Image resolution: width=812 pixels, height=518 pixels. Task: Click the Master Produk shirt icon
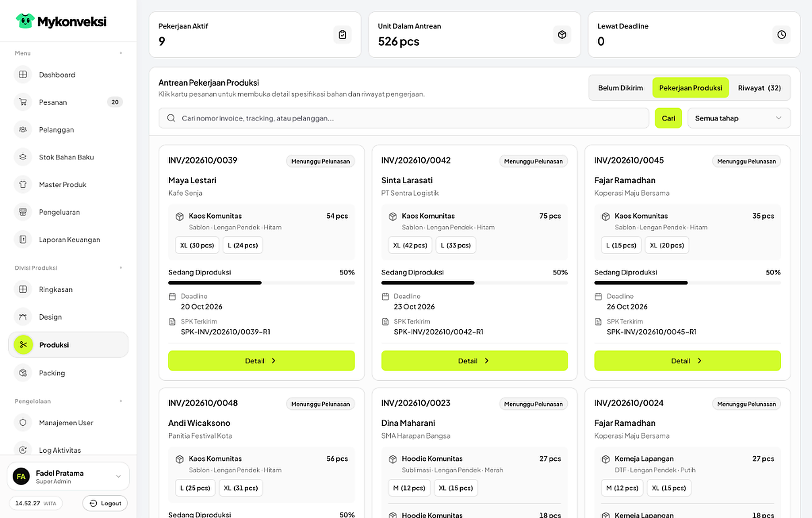23,184
